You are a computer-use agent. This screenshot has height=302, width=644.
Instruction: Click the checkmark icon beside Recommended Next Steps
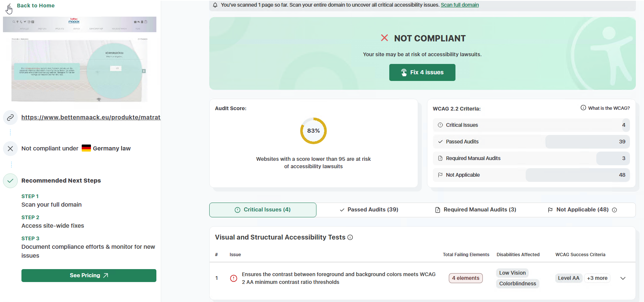pyautogui.click(x=10, y=181)
